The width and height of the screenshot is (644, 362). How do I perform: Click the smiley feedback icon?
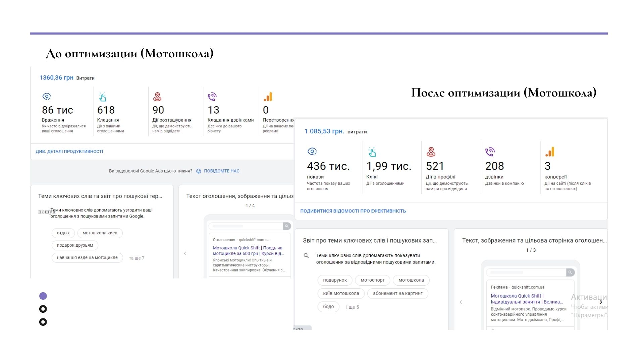199,171
